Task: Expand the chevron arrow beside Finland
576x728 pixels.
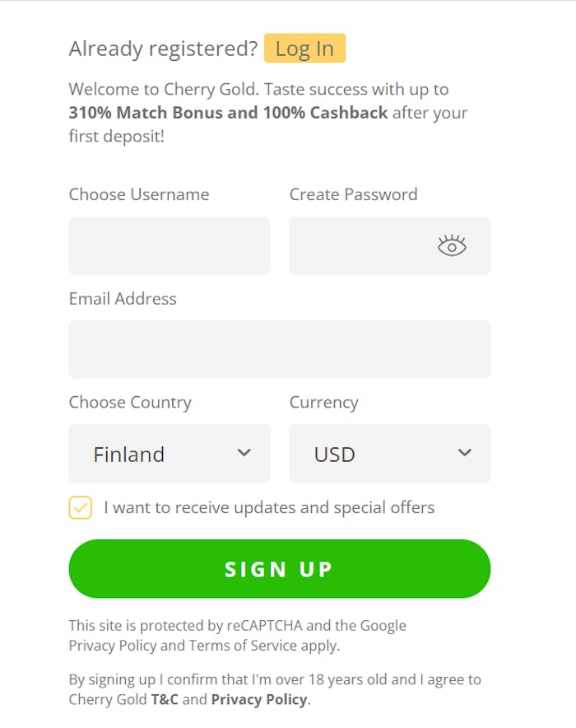Action: pyautogui.click(x=244, y=453)
